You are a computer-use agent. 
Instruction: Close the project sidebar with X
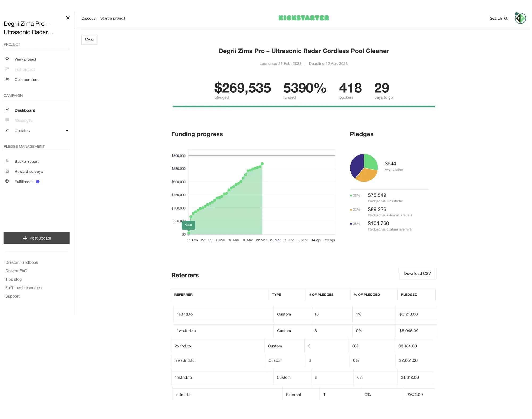coord(68,18)
